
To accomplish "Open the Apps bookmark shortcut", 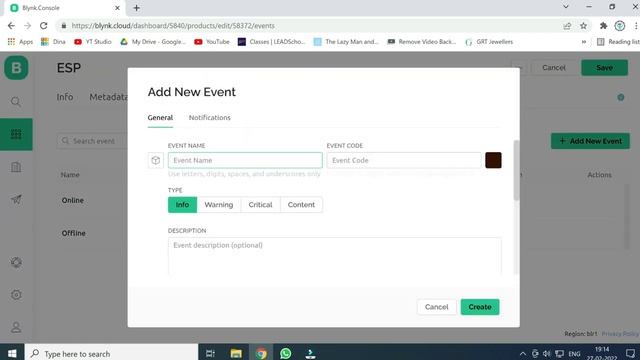I will (20, 42).
